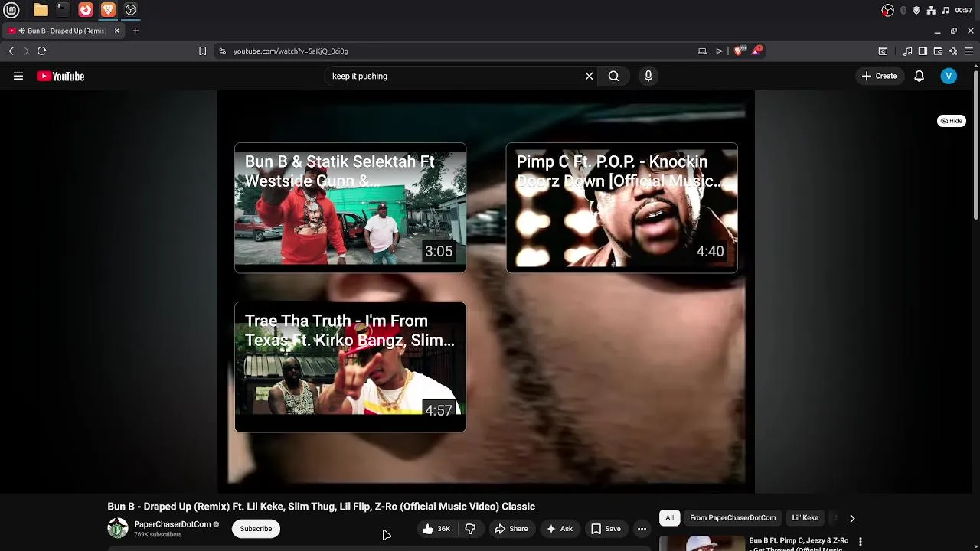This screenshot has height=551, width=980.
Task: Open the browser playlist music-note icon
Action: [907, 51]
